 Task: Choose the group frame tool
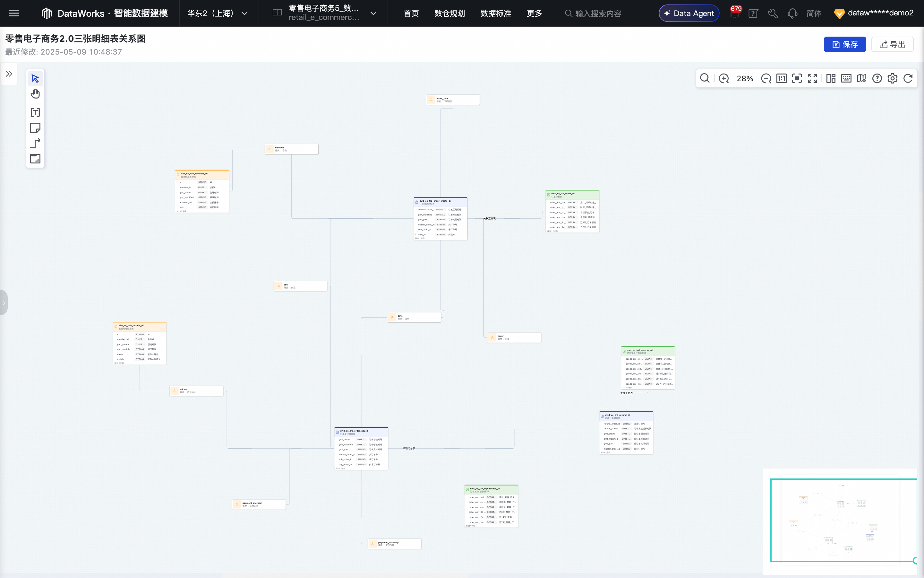pyautogui.click(x=35, y=159)
